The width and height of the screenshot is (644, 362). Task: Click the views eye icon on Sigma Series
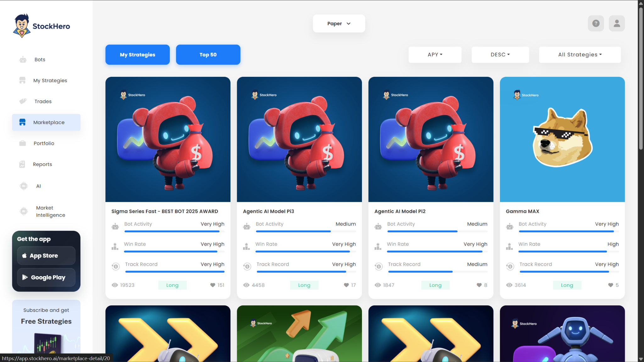pos(115,285)
